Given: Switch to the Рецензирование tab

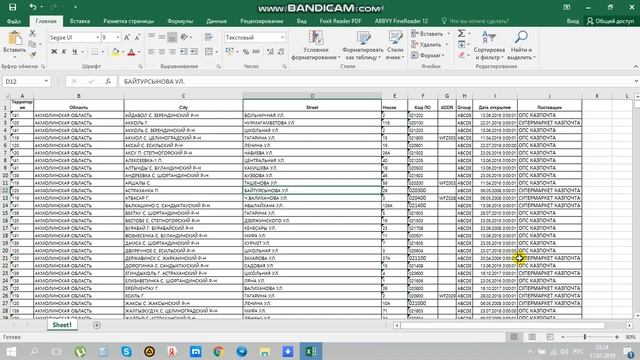Looking at the screenshot, I should (261, 21).
